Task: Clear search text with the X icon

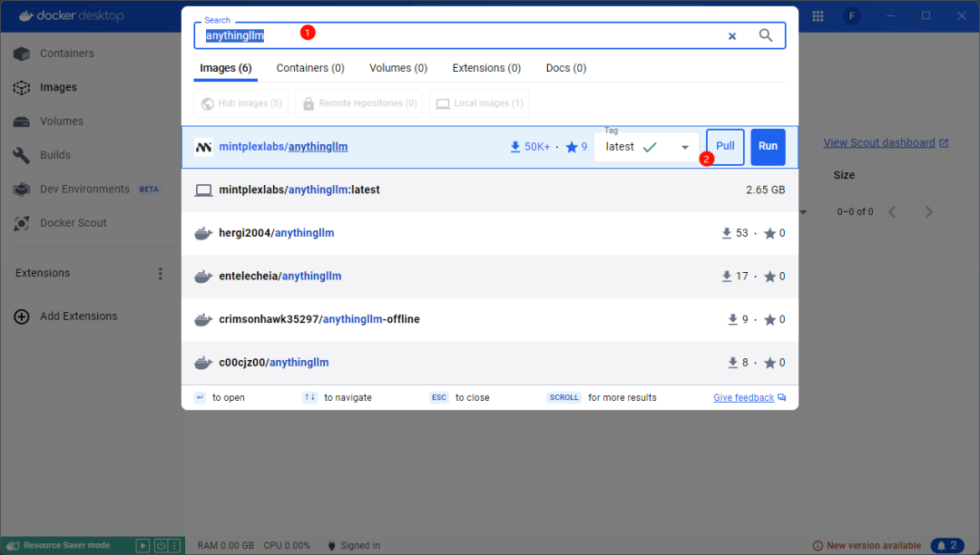Action: (732, 36)
